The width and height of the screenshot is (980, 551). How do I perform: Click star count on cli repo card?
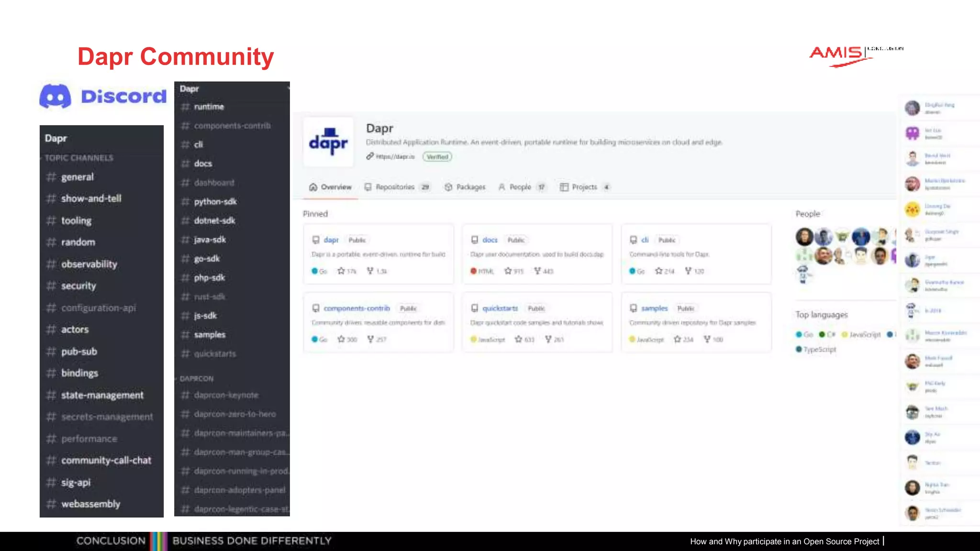coord(665,271)
